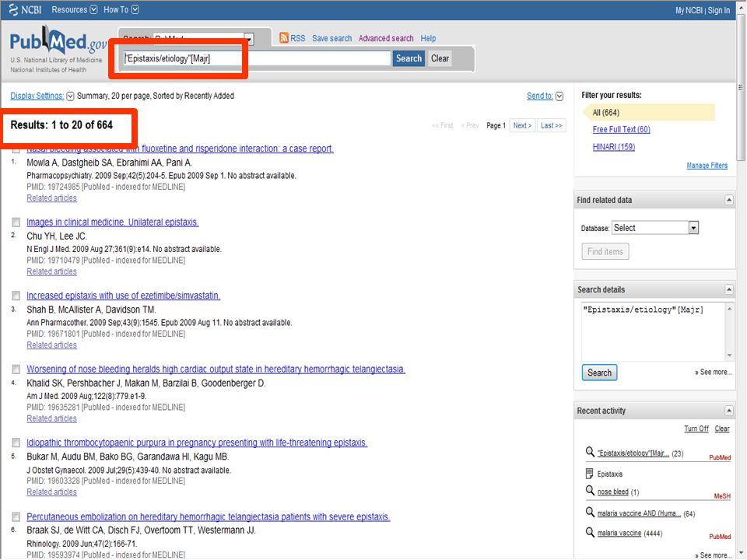Open Related articles for PMID 19635281

coord(51,418)
